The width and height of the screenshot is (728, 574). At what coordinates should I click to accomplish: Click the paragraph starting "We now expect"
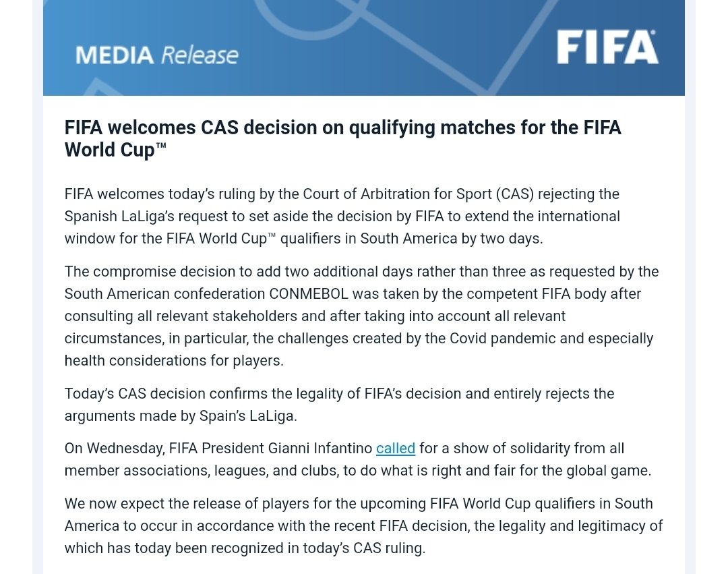[x=363, y=525]
